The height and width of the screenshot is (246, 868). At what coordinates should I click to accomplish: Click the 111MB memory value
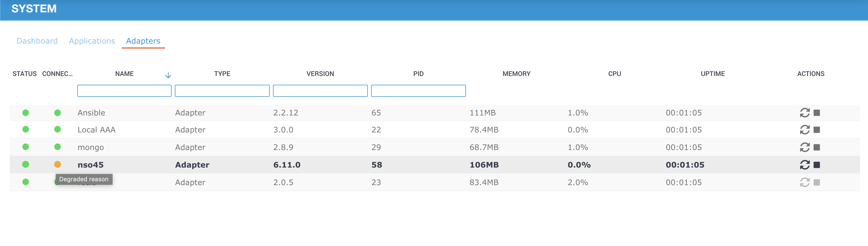[x=483, y=113]
